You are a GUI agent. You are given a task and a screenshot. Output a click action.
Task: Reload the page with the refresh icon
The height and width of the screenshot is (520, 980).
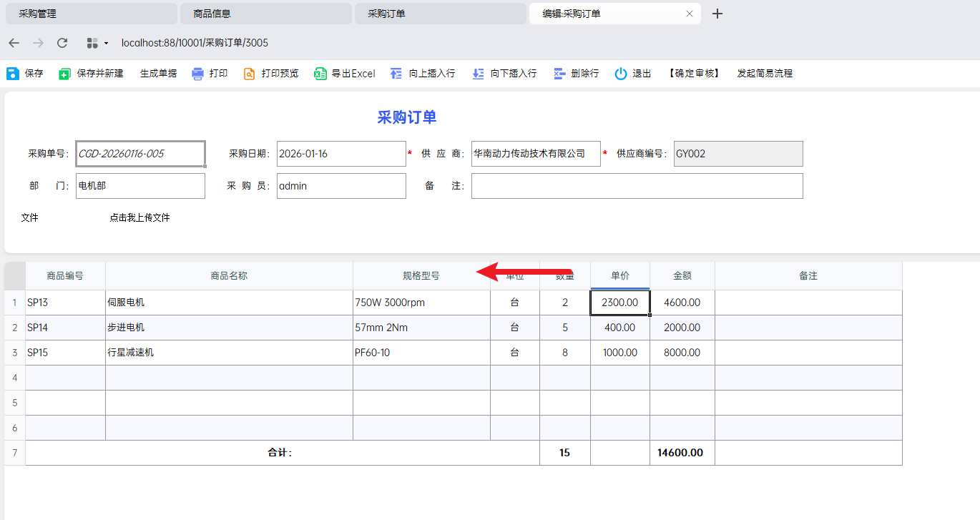(x=62, y=43)
